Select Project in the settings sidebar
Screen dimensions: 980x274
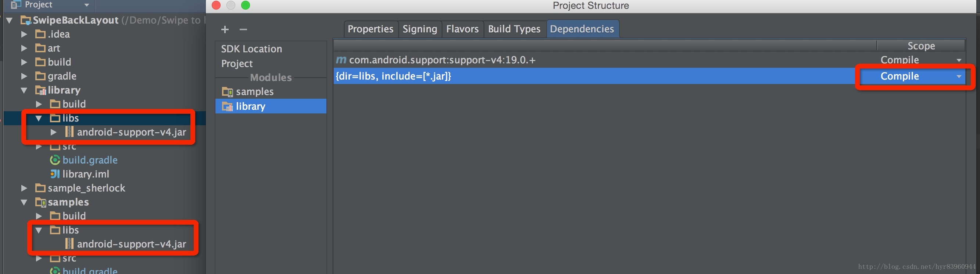(237, 64)
